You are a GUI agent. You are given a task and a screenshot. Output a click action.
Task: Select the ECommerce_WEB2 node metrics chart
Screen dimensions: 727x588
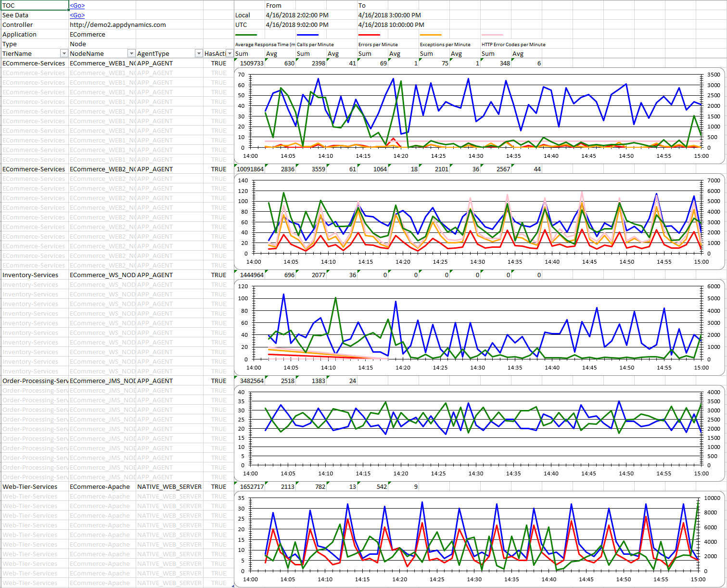click(x=479, y=221)
